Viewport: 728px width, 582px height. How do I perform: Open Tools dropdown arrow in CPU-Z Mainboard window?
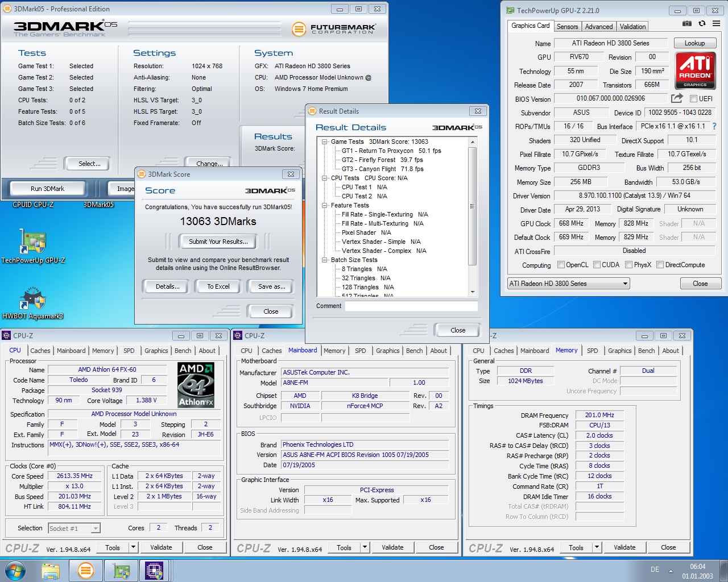pos(365,547)
